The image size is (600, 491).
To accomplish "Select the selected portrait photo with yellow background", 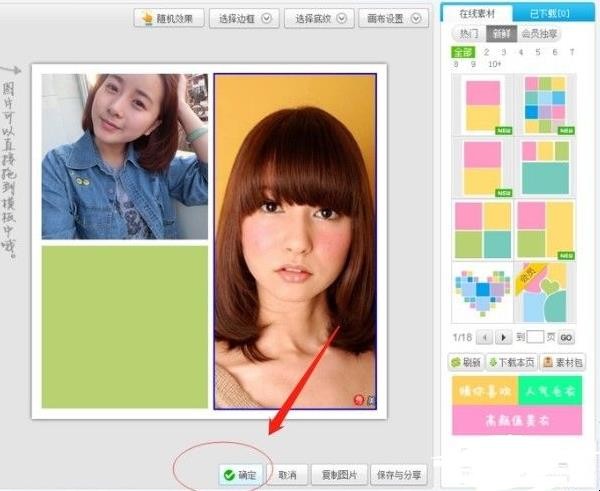I will point(295,241).
